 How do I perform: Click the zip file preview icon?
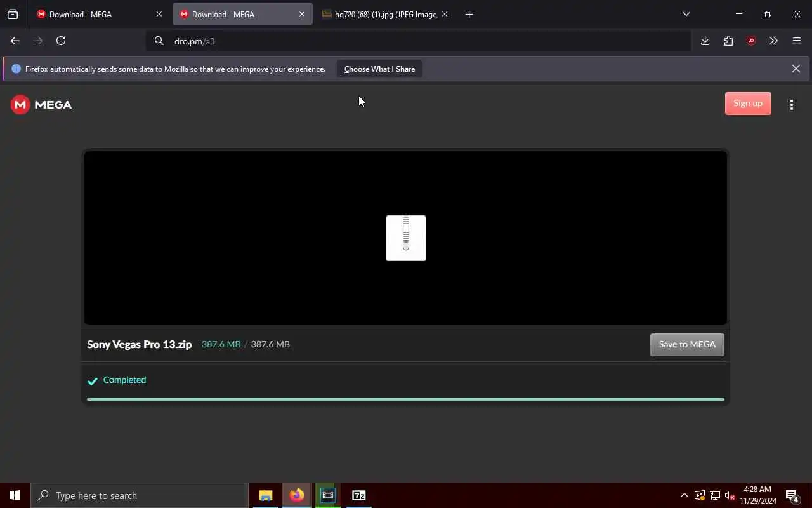(406, 238)
